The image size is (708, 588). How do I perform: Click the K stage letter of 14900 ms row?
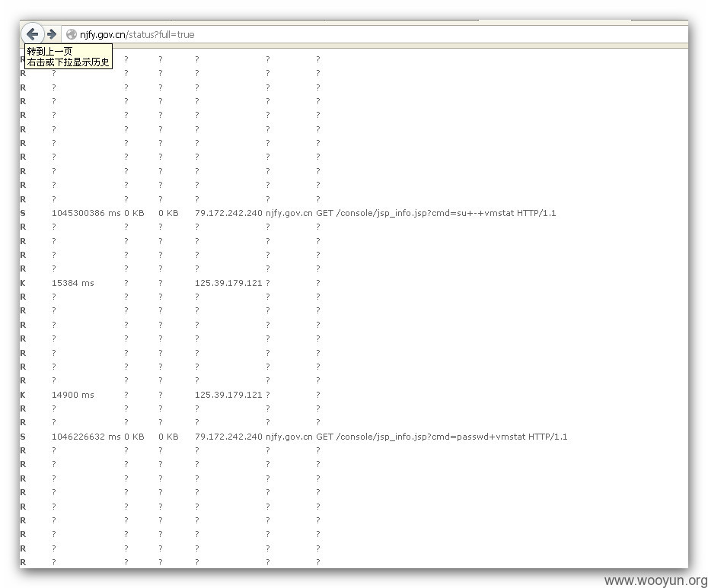coord(23,395)
